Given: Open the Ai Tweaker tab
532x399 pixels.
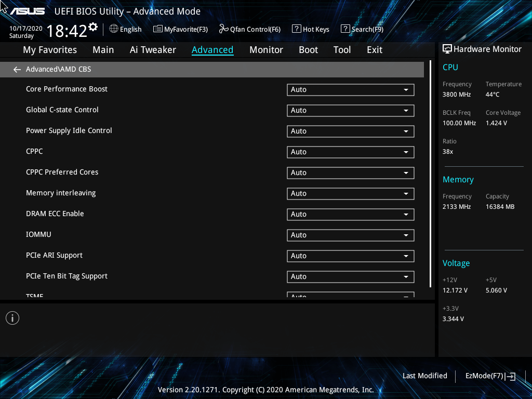Looking at the screenshot, I should [153, 50].
